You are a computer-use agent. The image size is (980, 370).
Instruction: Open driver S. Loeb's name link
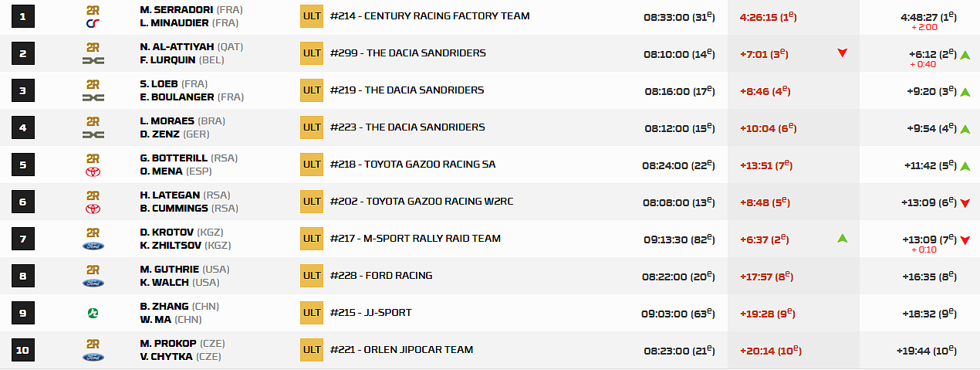point(159,83)
